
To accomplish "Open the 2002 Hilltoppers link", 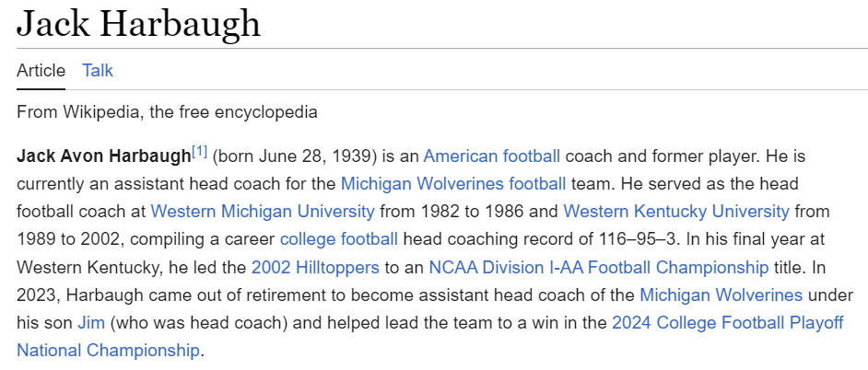I will (x=315, y=268).
